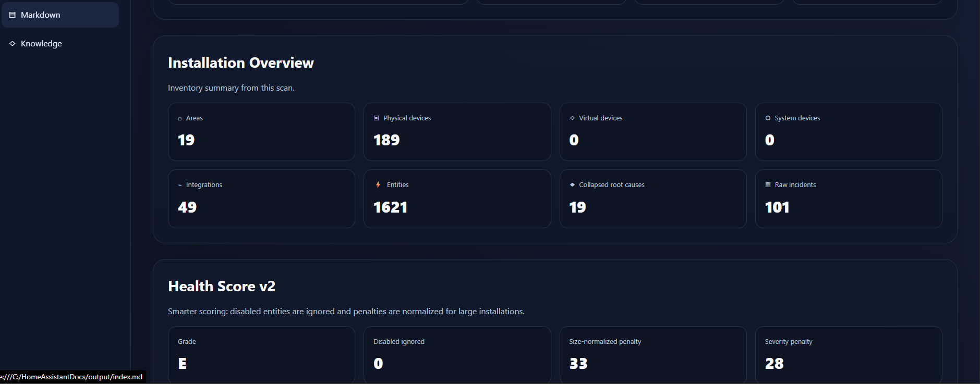
Task: Select the System devices value 0
Action: click(770, 140)
